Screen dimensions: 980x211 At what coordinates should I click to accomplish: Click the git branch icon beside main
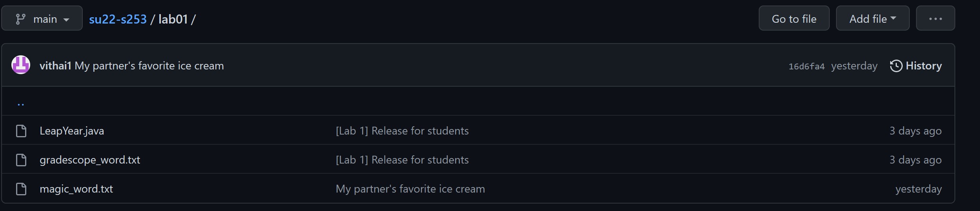[20, 19]
